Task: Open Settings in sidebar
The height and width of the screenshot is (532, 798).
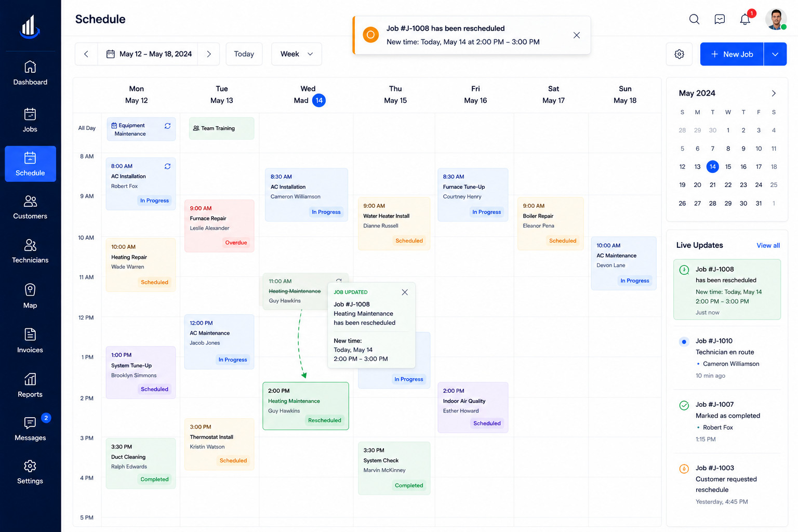Action: click(x=30, y=472)
